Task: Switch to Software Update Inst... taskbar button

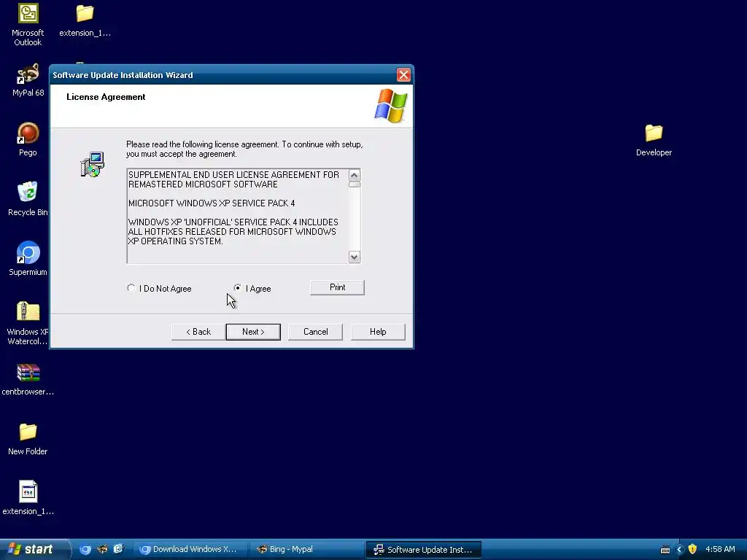Action: tap(424, 550)
